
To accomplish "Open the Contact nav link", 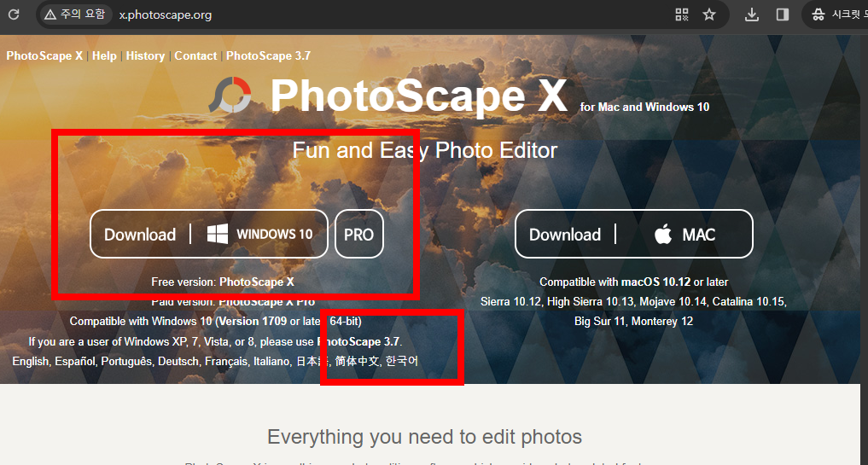I will [195, 56].
